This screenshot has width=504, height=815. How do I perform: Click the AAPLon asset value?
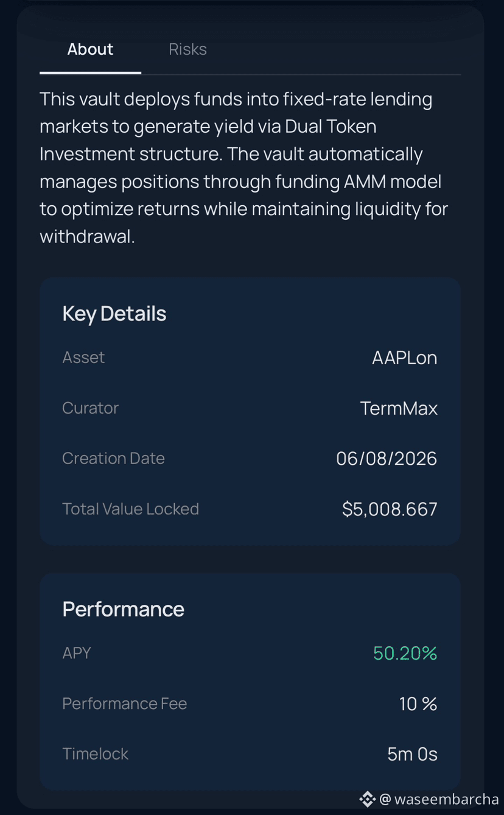tap(404, 358)
